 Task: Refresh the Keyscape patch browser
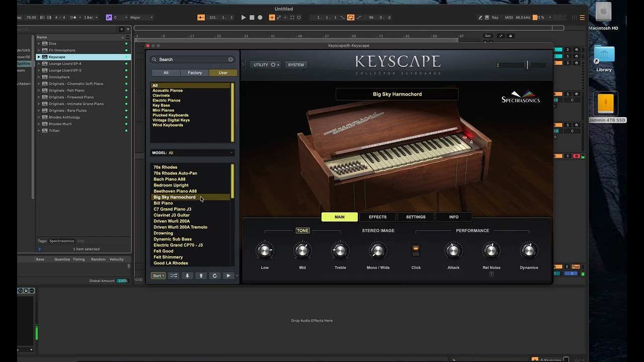click(x=215, y=276)
